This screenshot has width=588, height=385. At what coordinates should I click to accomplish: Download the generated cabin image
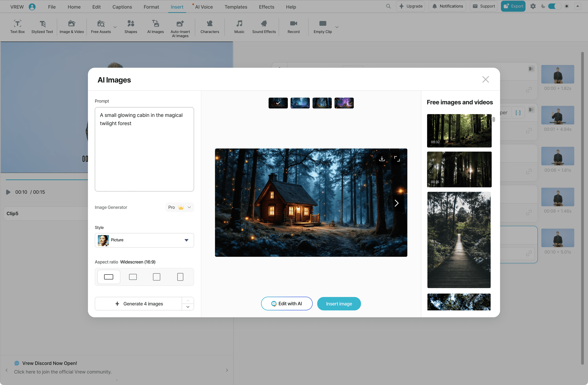coord(382,158)
